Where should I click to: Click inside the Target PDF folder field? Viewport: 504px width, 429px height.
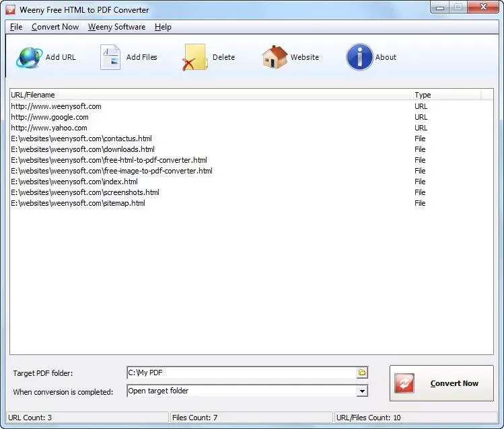[242, 373]
